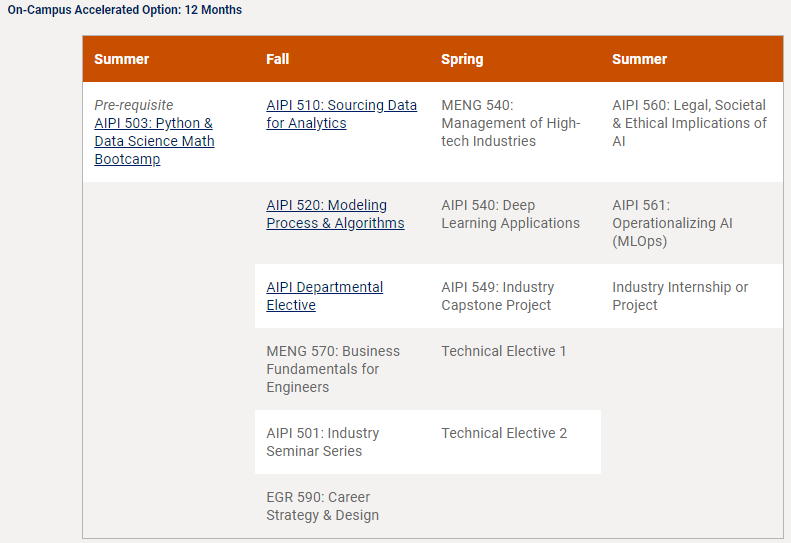
Task: Open AIPI Departmental Elective link
Action: click(324, 296)
